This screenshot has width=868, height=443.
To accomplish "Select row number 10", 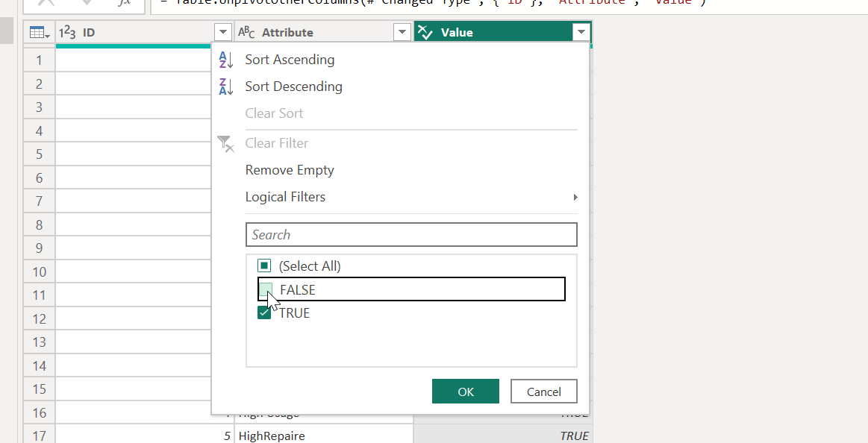I will [x=40, y=272].
